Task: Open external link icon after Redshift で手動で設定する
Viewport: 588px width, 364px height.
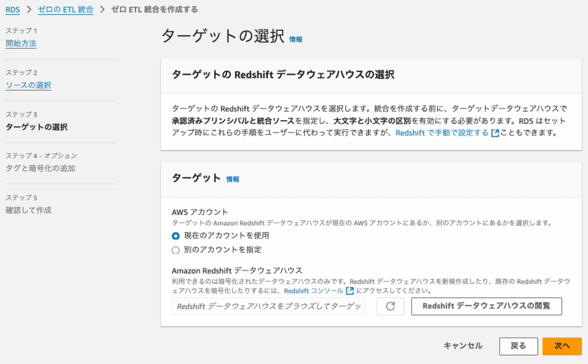Action: coord(495,133)
